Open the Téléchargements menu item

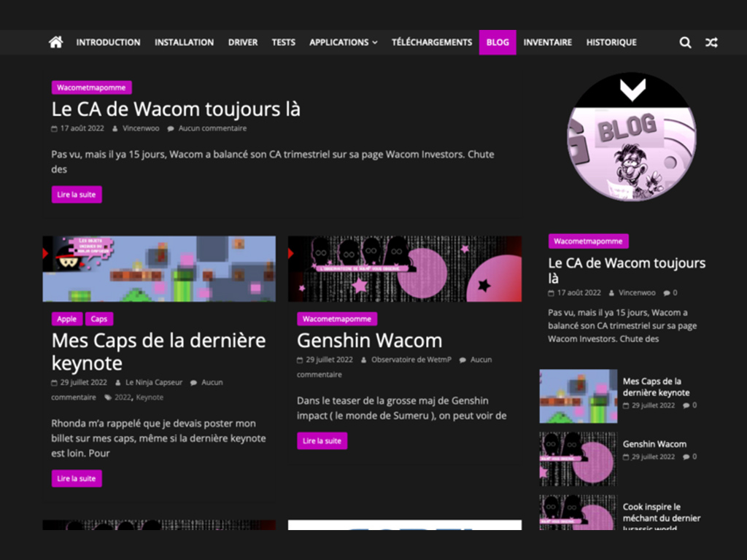coord(432,42)
